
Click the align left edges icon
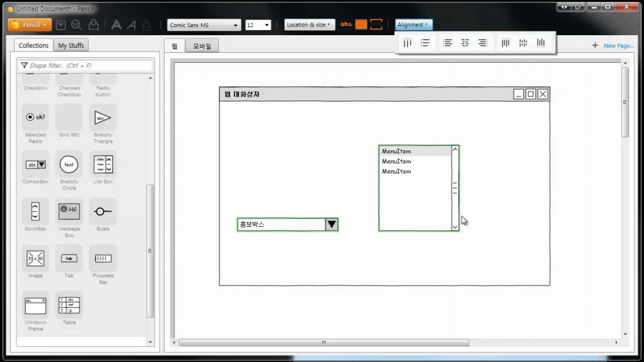448,43
